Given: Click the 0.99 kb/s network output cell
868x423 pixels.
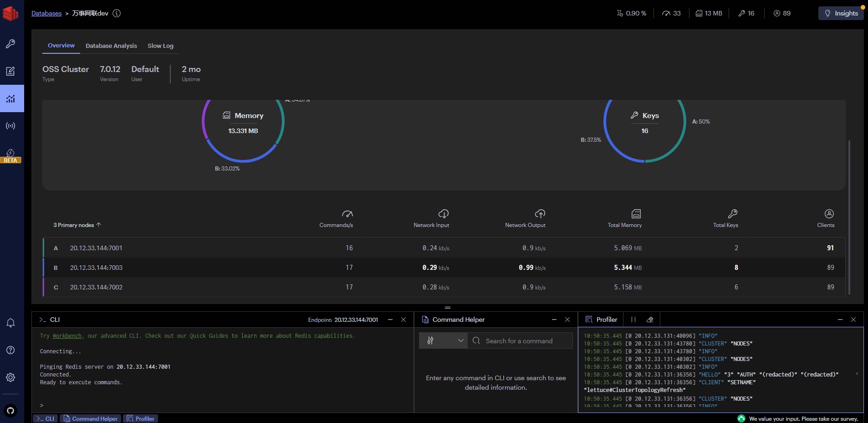Looking at the screenshot, I should [x=532, y=268].
